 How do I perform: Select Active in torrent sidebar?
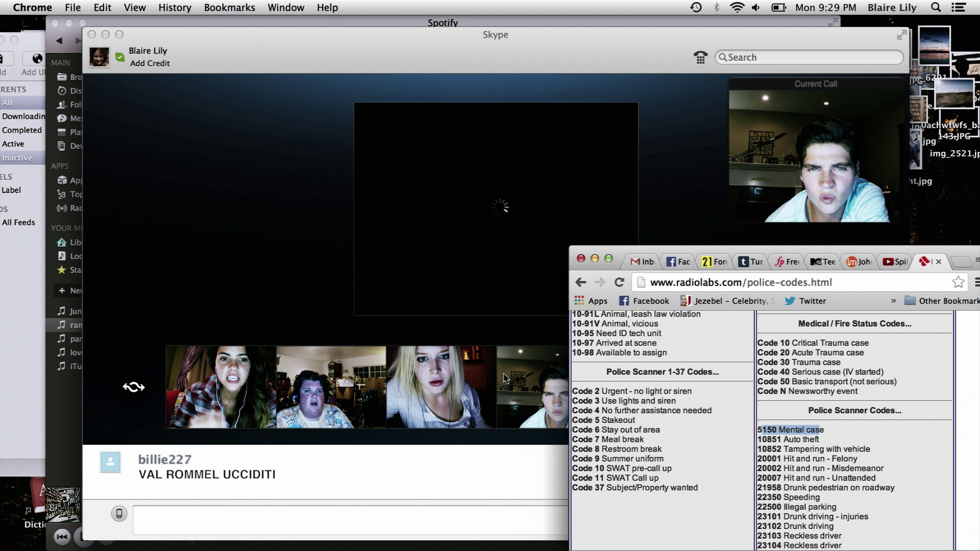(13, 144)
